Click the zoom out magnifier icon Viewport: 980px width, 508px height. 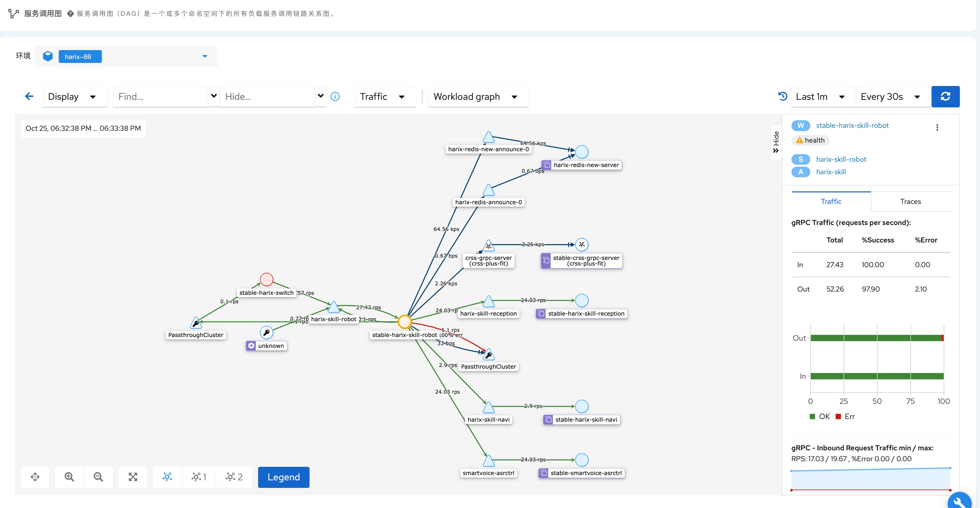[x=98, y=477]
